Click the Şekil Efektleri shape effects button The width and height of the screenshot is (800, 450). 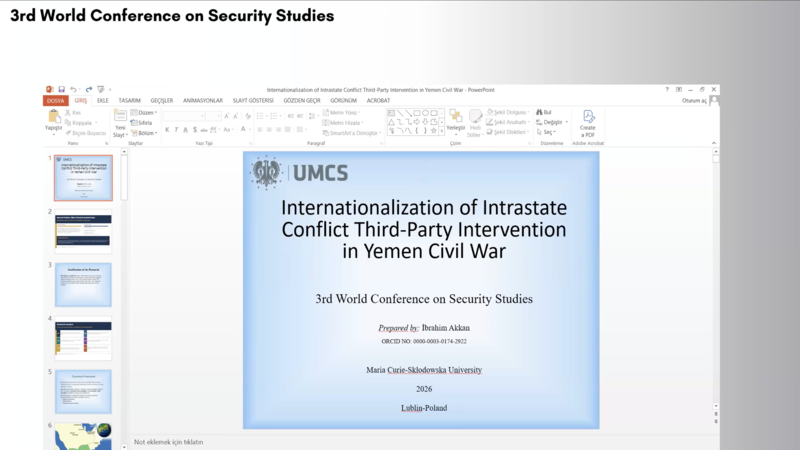(x=508, y=132)
